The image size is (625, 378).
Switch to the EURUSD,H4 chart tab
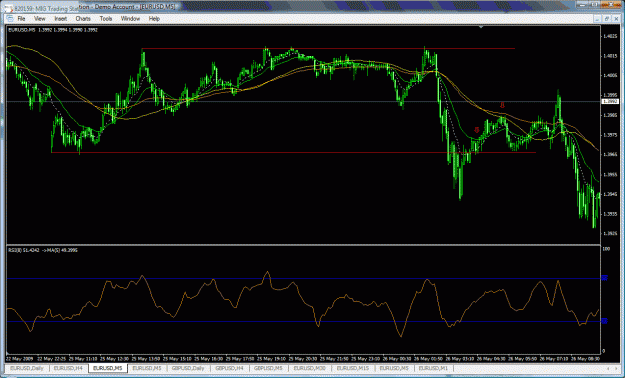point(69,368)
